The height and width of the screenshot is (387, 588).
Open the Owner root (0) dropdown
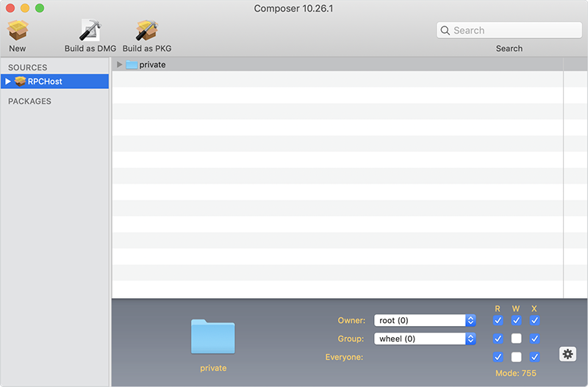(425, 320)
